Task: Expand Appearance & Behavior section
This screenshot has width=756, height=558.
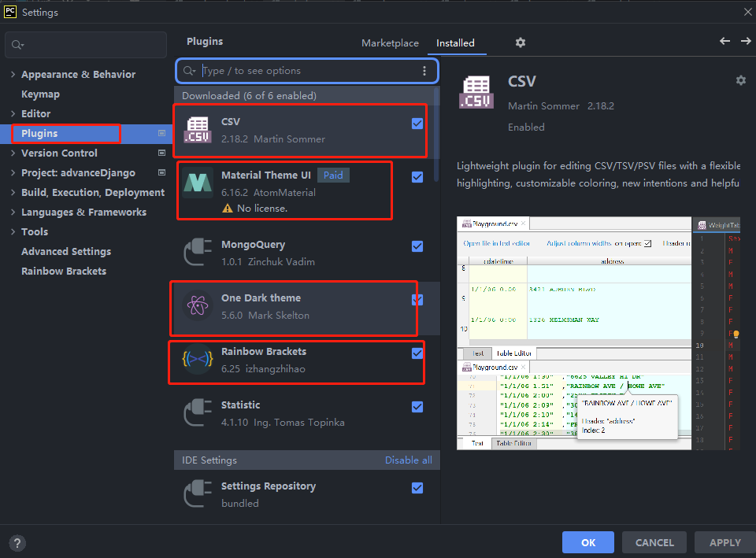Action: pyautogui.click(x=13, y=74)
